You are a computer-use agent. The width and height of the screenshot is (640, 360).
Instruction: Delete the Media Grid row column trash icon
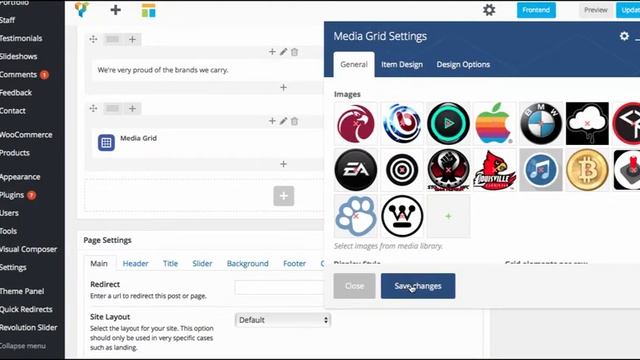pyautogui.click(x=294, y=121)
